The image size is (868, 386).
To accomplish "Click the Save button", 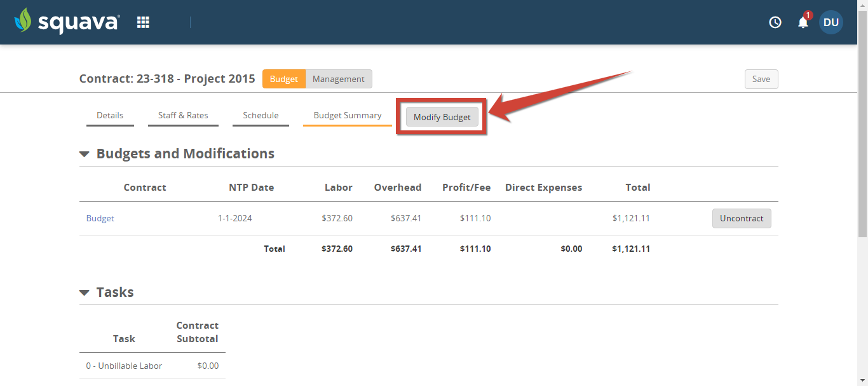I will [x=761, y=79].
